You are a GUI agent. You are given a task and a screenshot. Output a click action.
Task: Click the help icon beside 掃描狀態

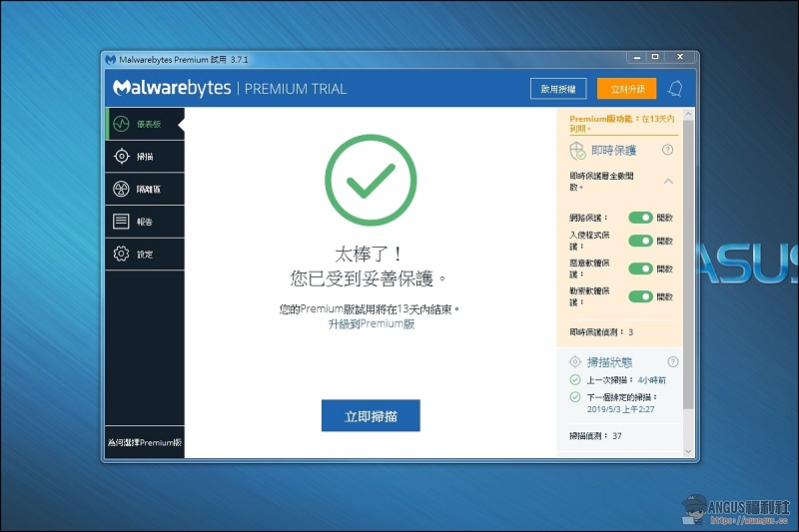pyautogui.click(x=673, y=361)
